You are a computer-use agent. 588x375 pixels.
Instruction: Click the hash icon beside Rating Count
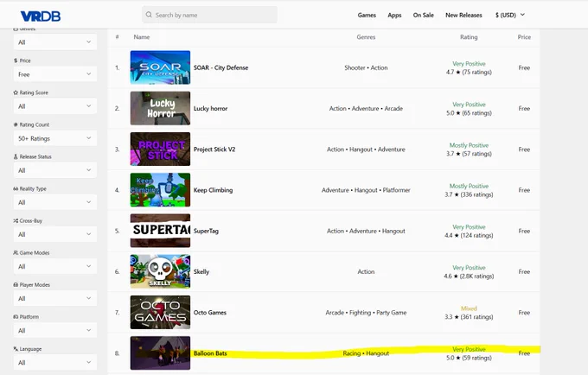coord(16,124)
